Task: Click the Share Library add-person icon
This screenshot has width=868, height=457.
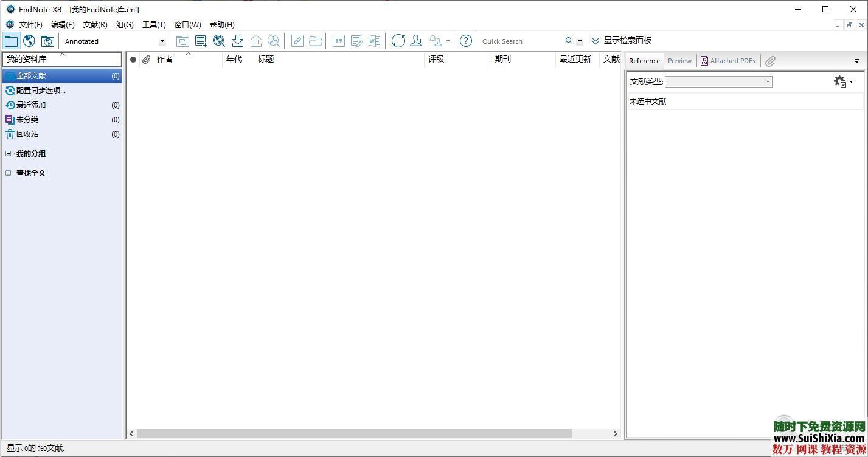Action: click(x=416, y=41)
